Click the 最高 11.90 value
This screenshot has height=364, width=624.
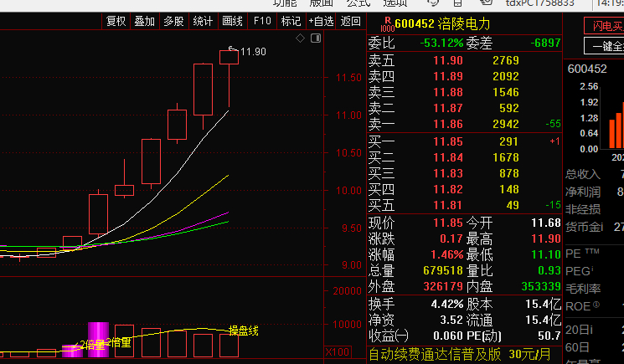(546, 238)
